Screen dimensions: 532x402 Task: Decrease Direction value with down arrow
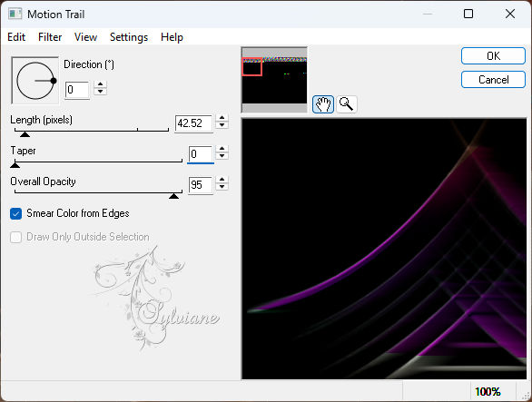point(100,92)
